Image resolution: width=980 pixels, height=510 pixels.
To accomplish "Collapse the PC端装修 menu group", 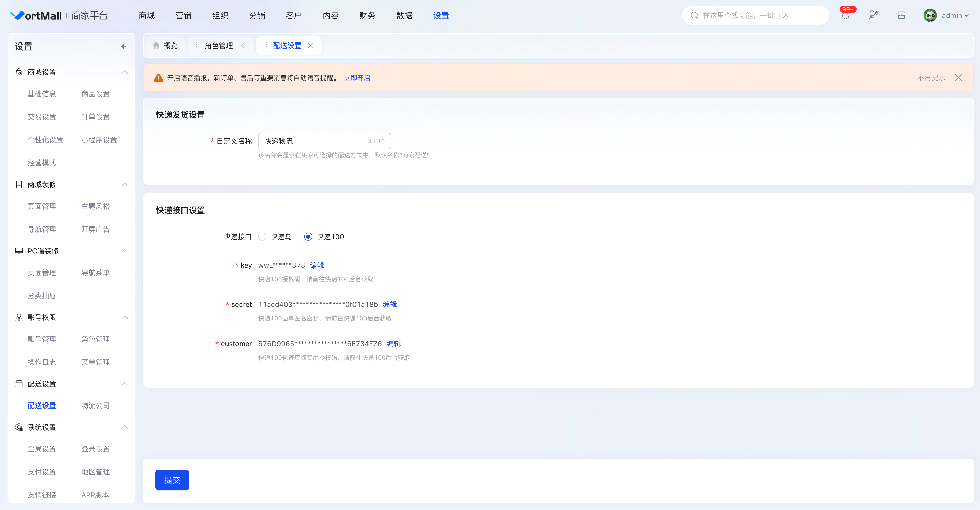I will [x=124, y=251].
